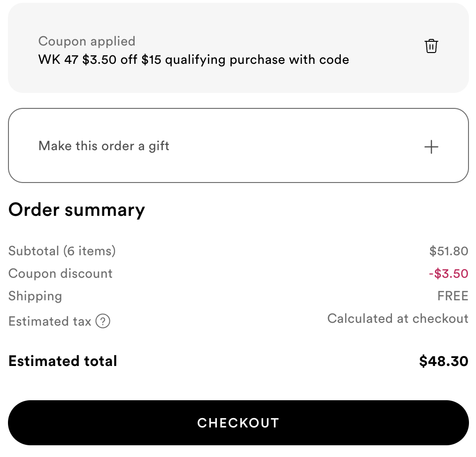Open the estimated tax help question mark
Screen dimensions: 476x457
[x=103, y=321]
